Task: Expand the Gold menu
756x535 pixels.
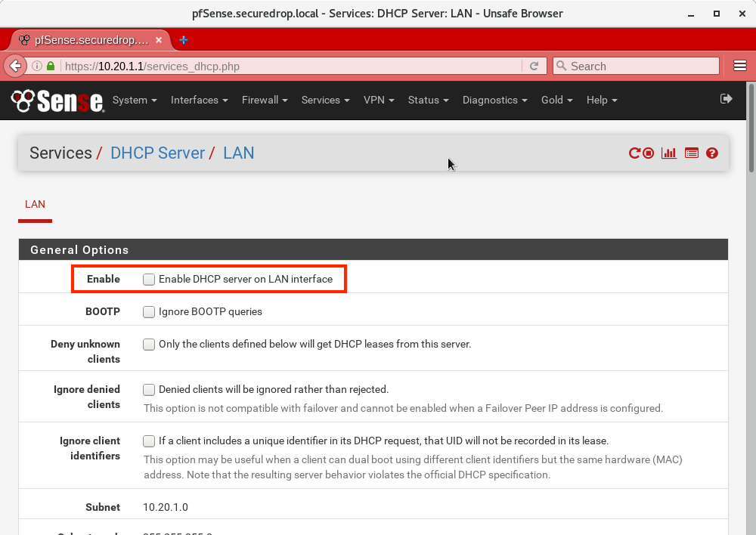Action: (557, 100)
